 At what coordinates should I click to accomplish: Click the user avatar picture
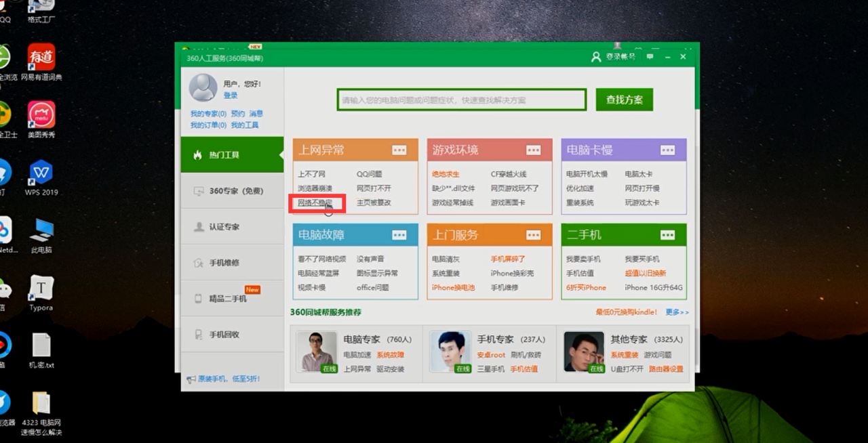(203, 87)
